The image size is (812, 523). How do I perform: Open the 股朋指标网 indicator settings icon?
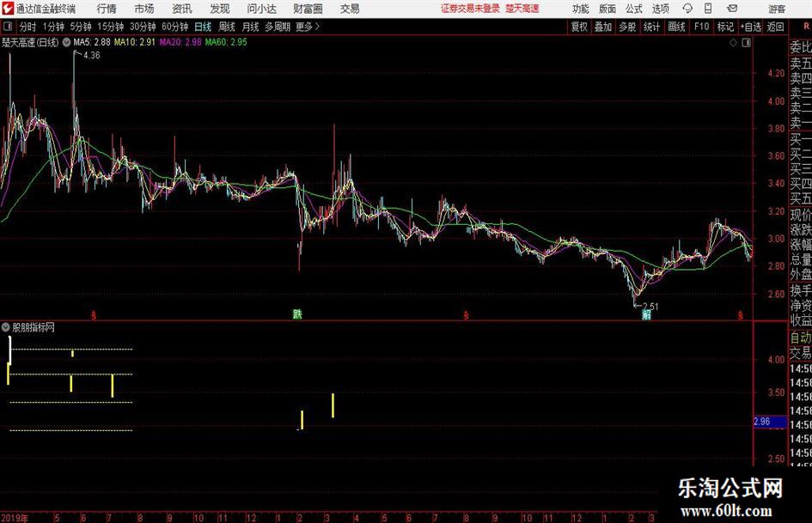(x=6, y=327)
